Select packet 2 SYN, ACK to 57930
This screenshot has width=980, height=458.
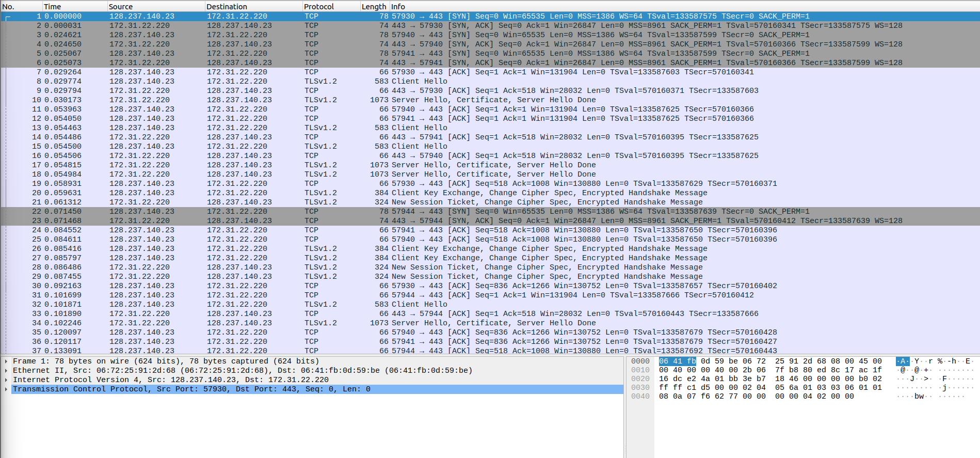(490, 26)
